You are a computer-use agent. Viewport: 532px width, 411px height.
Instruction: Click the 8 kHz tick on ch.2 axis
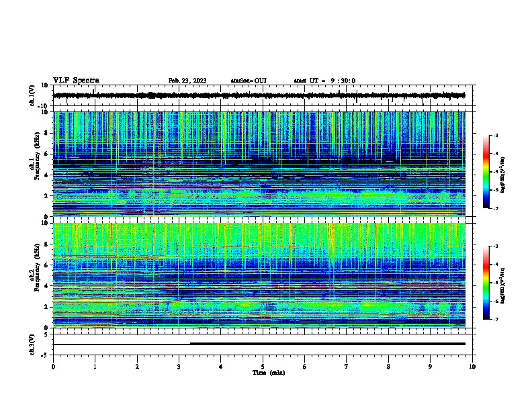(x=46, y=244)
